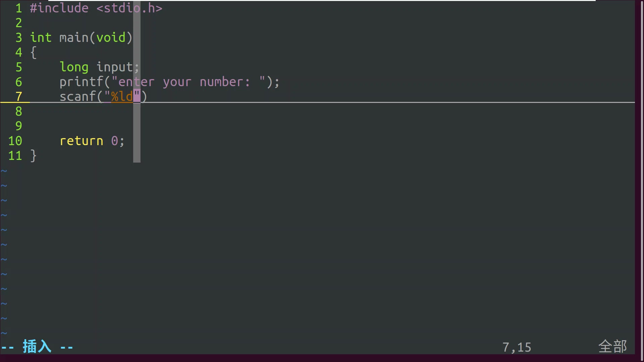
Task: Click the void parameter keyword
Action: (111, 38)
